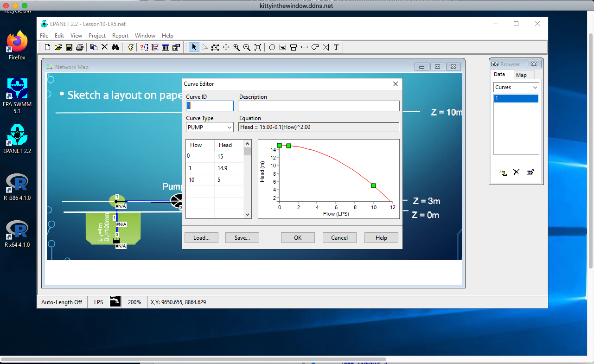Create a new project with the New icon

click(47, 47)
